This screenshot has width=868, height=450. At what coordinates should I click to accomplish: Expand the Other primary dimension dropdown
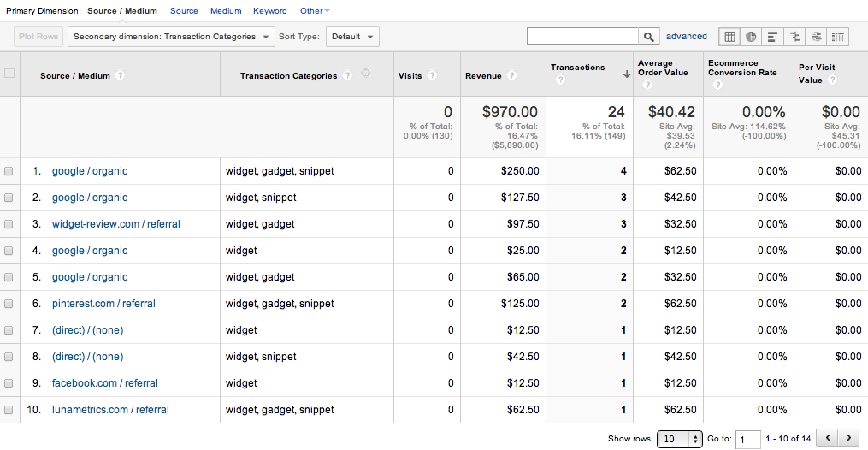coord(315,10)
